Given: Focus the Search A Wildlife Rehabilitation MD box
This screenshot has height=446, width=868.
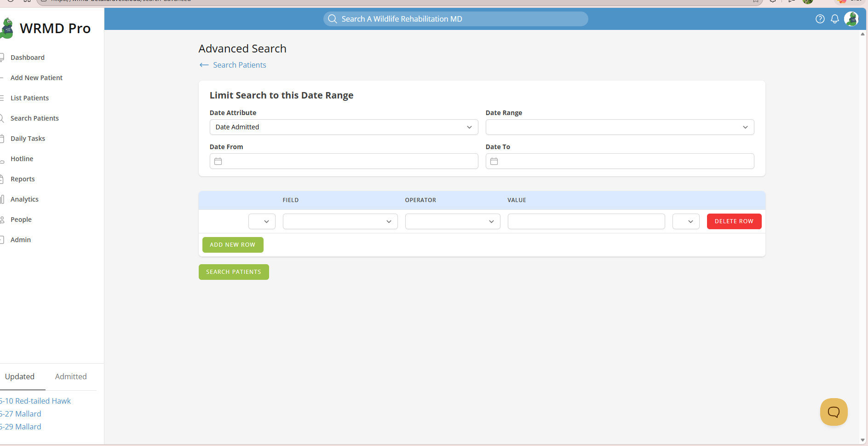Looking at the screenshot, I should tap(455, 19).
